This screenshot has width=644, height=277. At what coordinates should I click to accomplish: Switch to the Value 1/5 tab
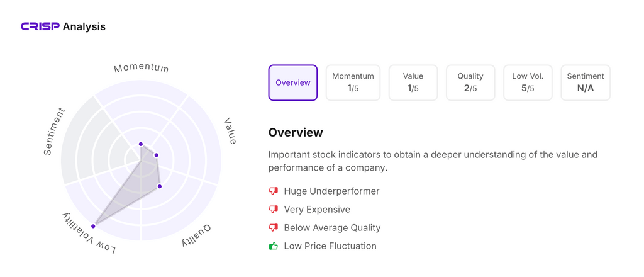click(413, 82)
